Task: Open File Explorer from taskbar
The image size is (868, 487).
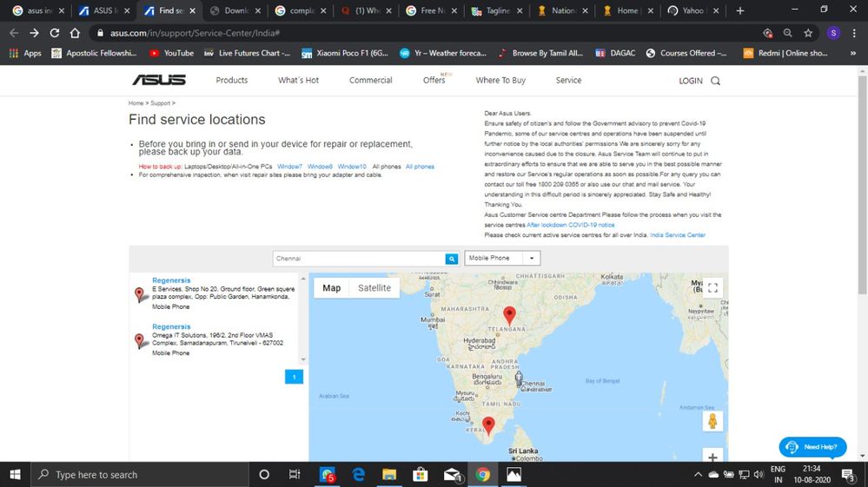Action: (389, 474)
